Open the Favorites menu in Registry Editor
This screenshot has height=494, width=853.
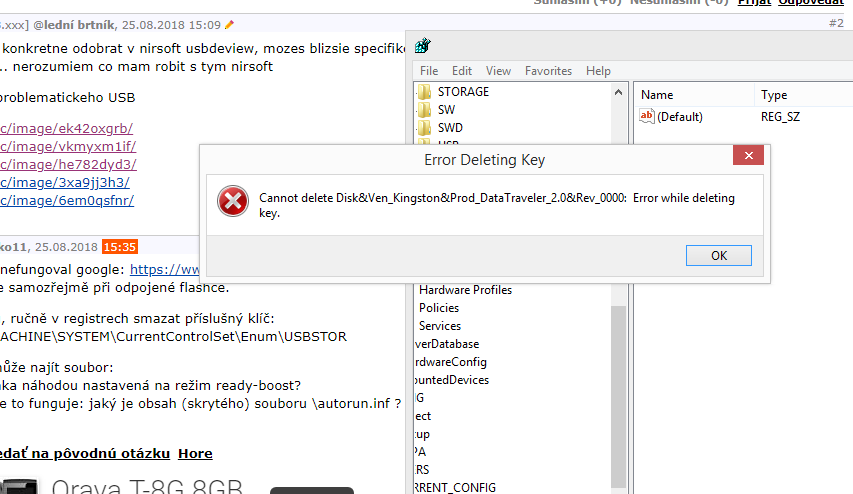[548, 71]
